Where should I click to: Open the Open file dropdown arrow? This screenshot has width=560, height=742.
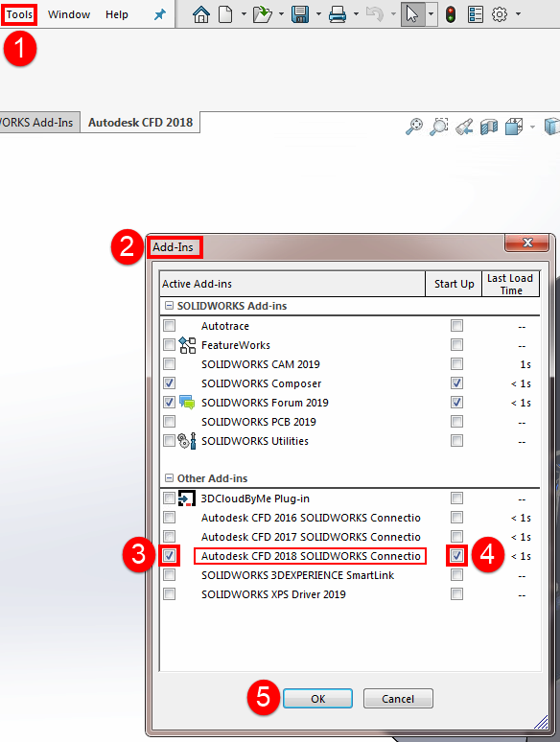[281, 14]
